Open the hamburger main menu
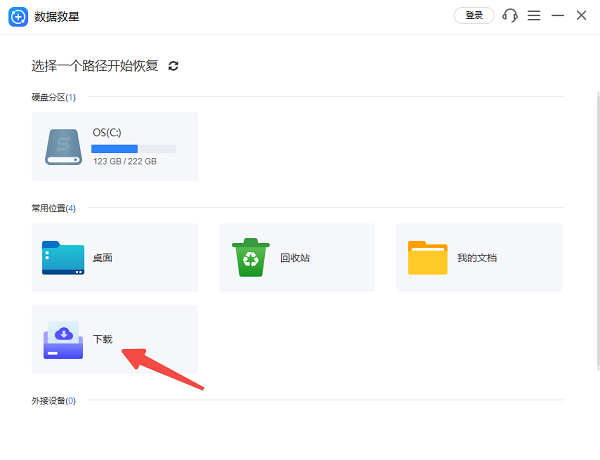 coord(534,16)
